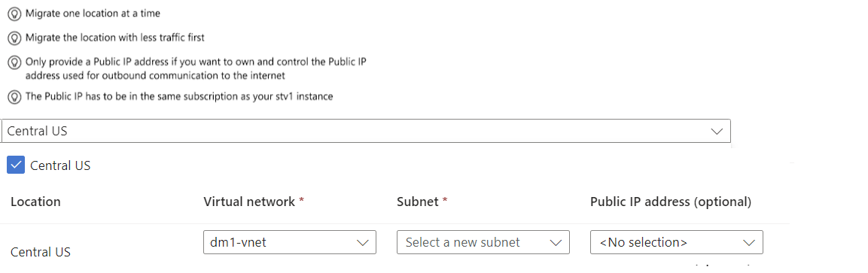Click the Virtual network column header
868x273 pixels.
(254, 202)
